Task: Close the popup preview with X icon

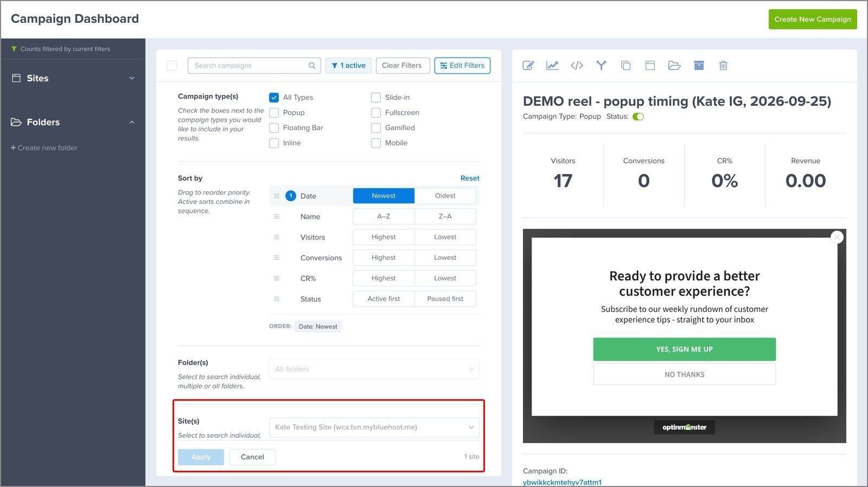Action: tap(837, 237)
